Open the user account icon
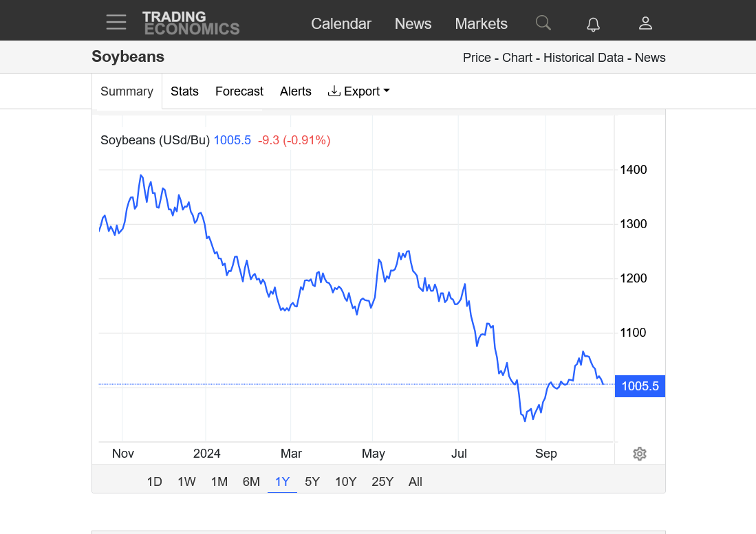The height and width of the screenshot is (534, 756). point(645,23)
